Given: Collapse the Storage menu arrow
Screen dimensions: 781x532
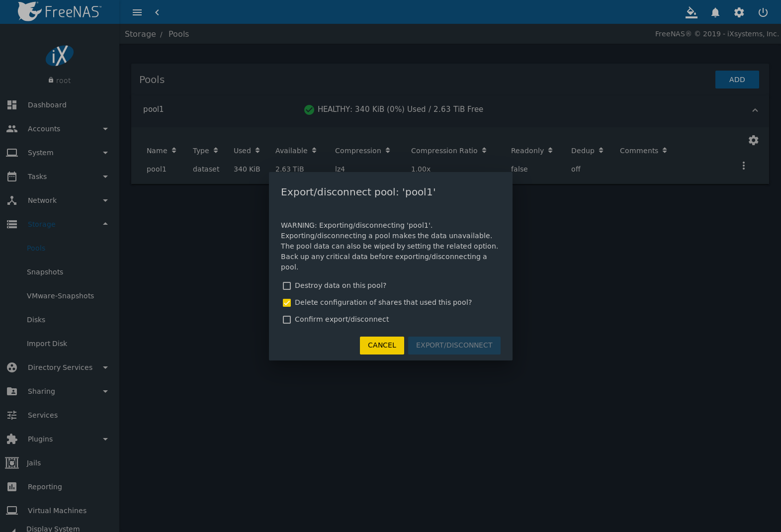Looking at the screenshot, I should click(x=105, y=224).
